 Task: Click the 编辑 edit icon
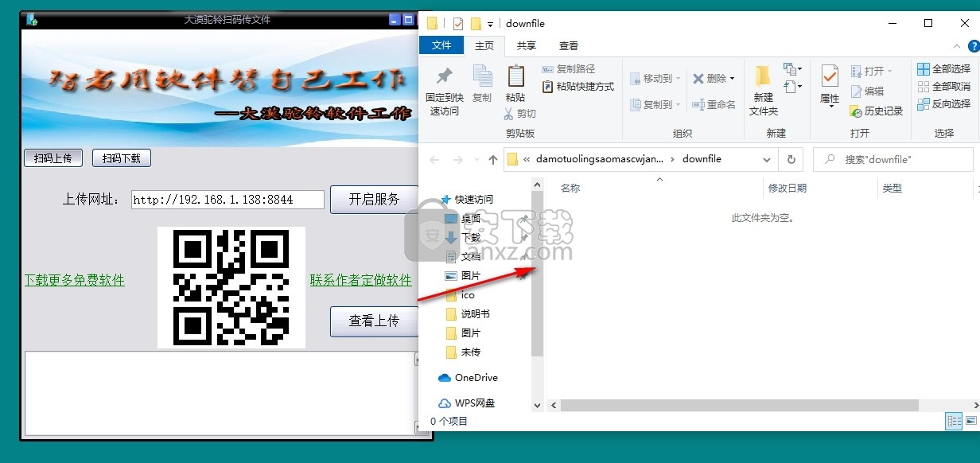point(856,91)
